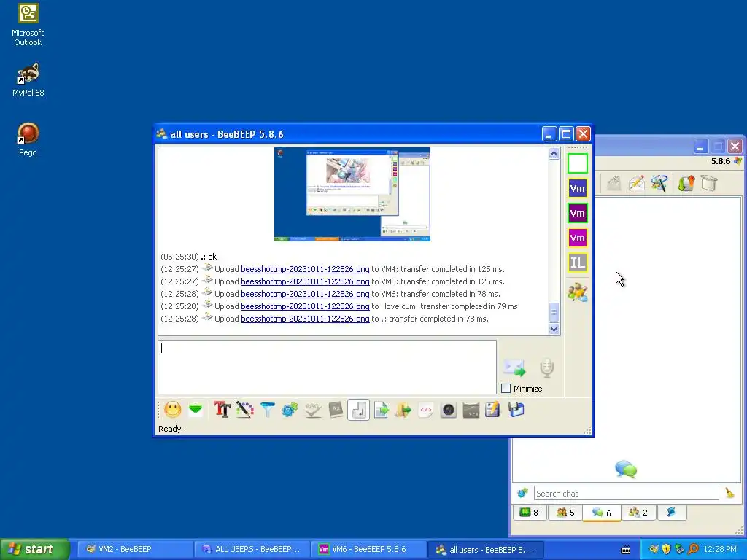Click the green envelope icon in chat toolbar
Image resolution: width=747 pixels, height=560 pixels.
click(x=196, y=410)
